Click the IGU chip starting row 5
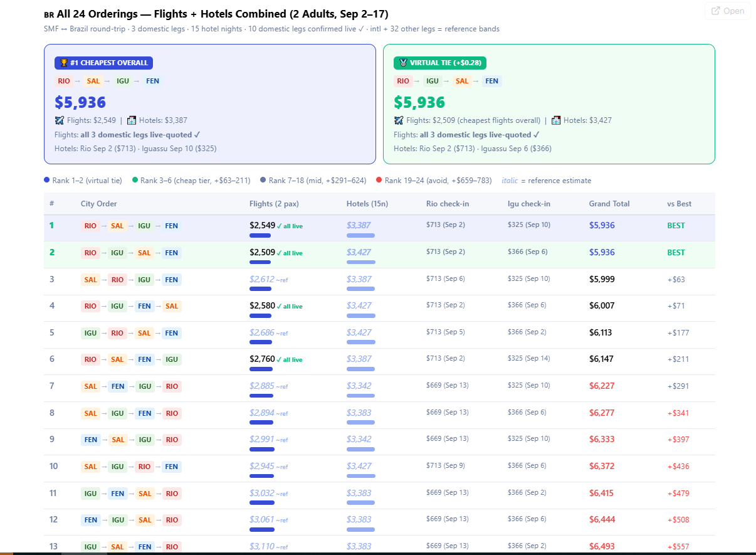 pyautogui.click(x=90, y=333)
